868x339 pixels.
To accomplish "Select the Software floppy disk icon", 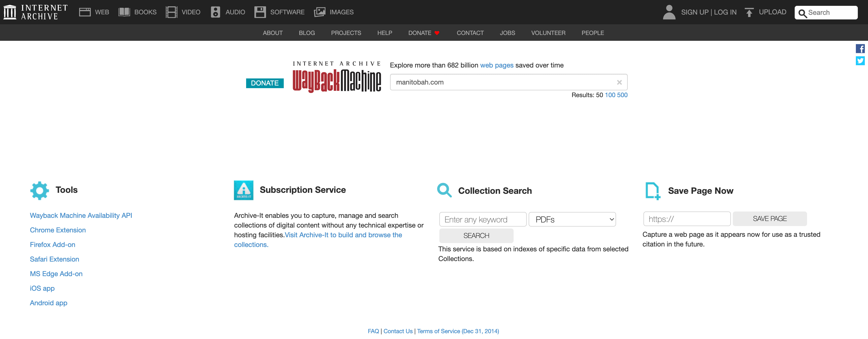I will [260, 12].
